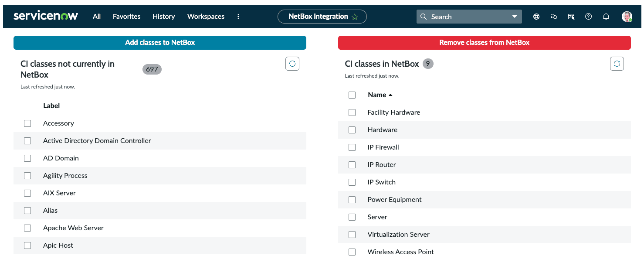The width and height of the screenshot is (644, 259).
Task: Click Remove classes from NetBox
Action: pos(484,42)
